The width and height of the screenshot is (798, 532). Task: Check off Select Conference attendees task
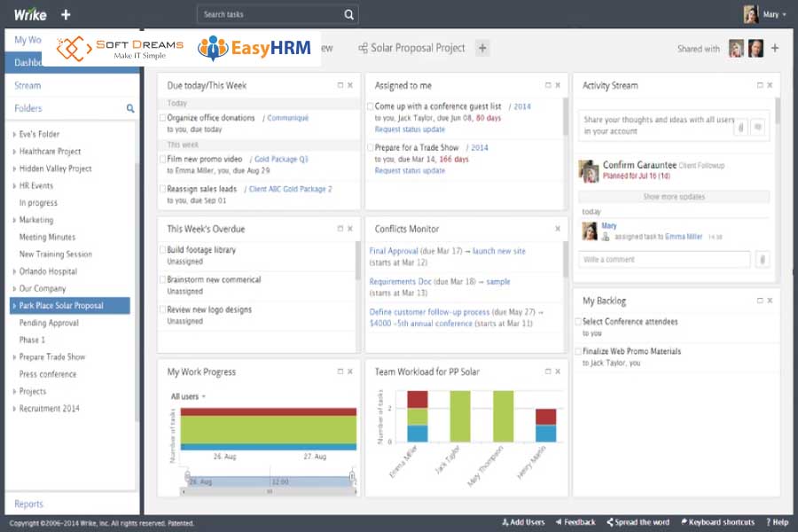[578, 322]
